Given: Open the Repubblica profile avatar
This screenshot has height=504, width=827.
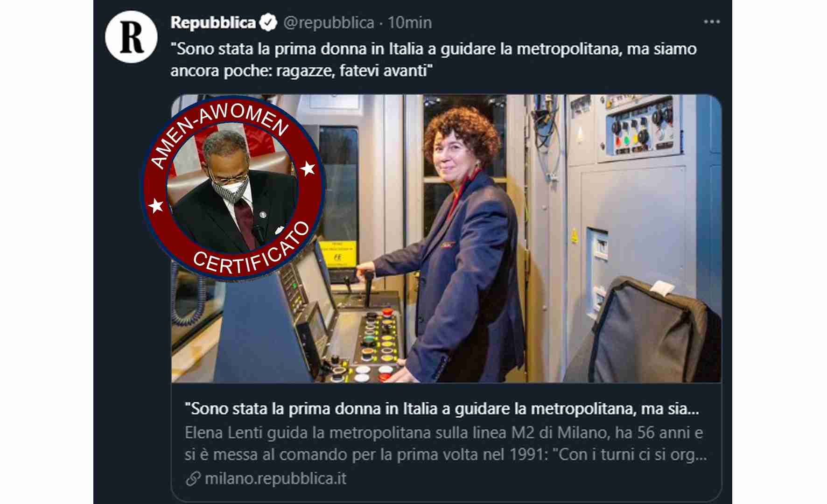Looking at the screenshot, I should pyautogui.click(x=131, y=37).
